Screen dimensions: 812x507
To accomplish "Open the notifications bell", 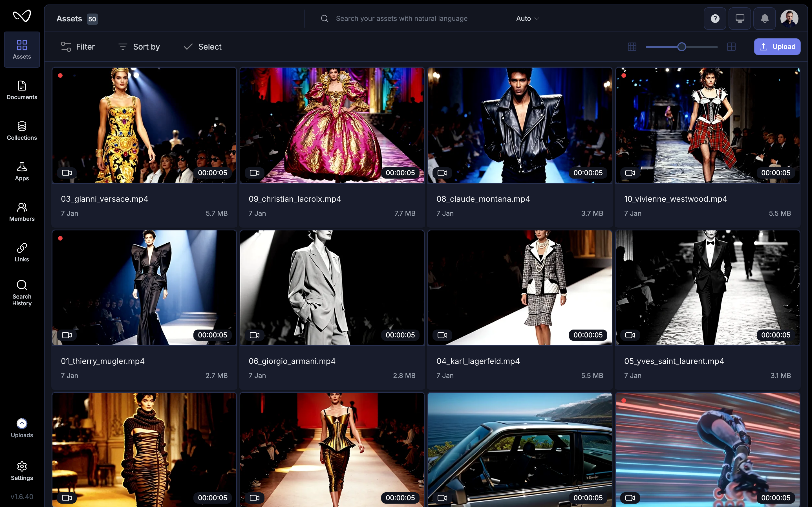I will tap(765, 18).
